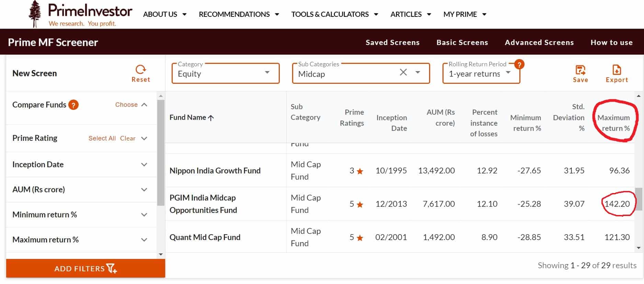Click the filter panel scroll up arrow
The width and height of the screenshot is (644, 284).
click(x=161, y=96)
